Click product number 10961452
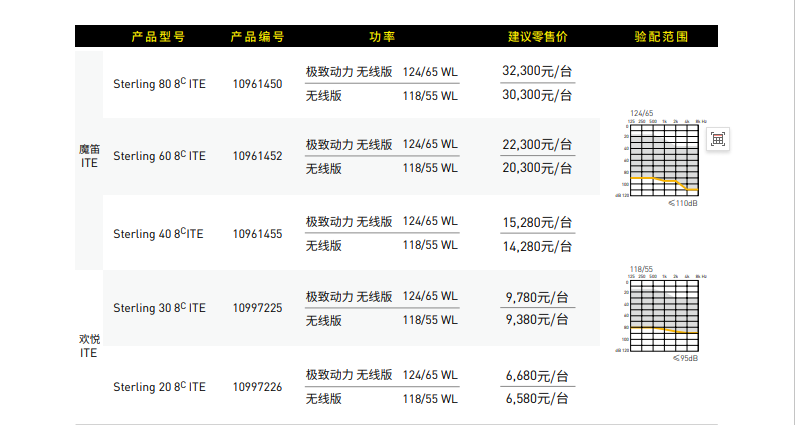 [258, 156]
